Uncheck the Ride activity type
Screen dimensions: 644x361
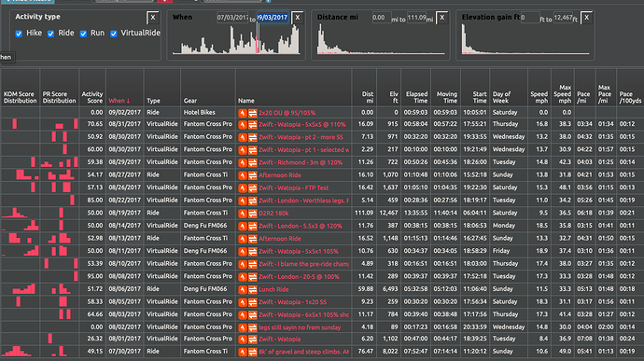[50, 34]
